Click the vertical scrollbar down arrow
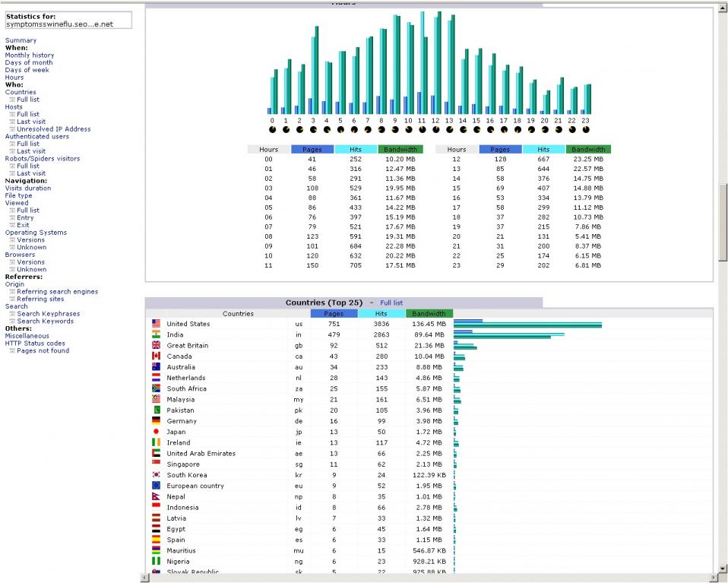This screenshot has height=583, width=728. [x=723, y=567]
